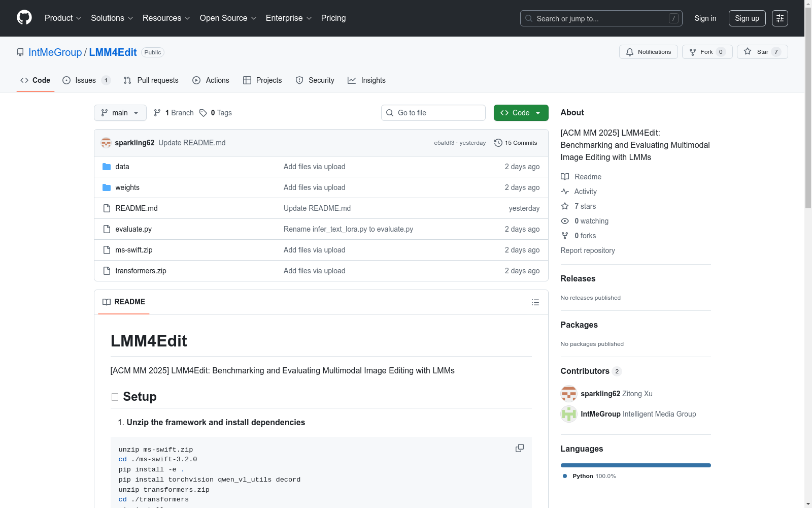Click the Python language dot legend
This screenshot has width=812, height=508.
point(565,476)
